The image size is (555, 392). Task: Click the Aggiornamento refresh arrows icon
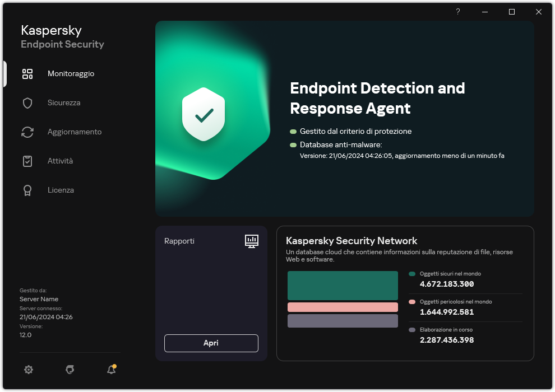click(x=27, y=132)
